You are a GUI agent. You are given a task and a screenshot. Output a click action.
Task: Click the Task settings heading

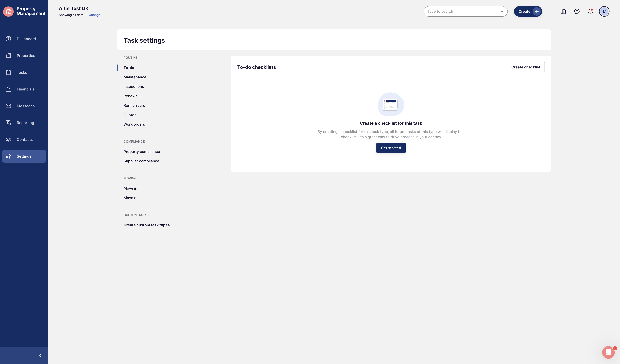point(144,40)
